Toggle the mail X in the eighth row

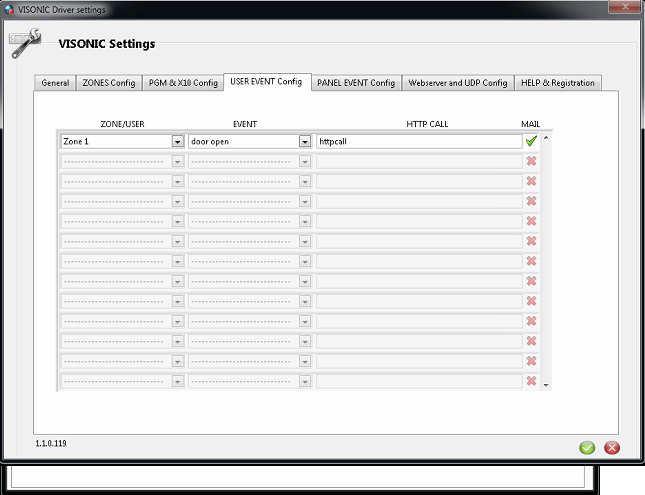click(x=531, y=281)
